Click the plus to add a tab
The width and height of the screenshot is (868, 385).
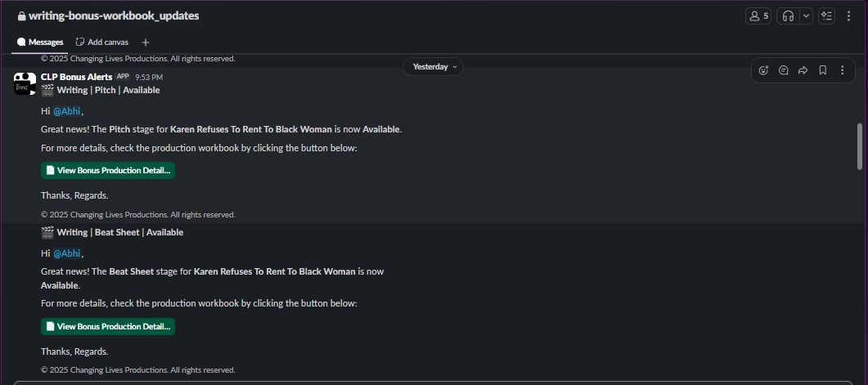[146, 42]
